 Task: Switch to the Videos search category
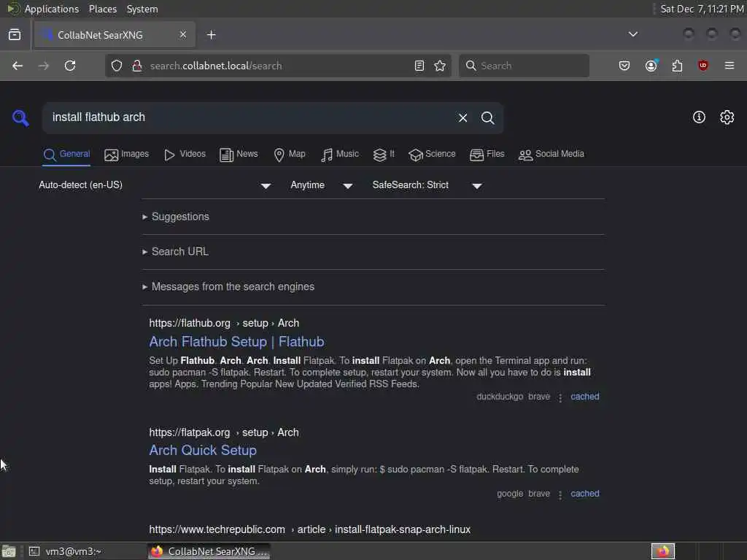click(x=185, y=155)
